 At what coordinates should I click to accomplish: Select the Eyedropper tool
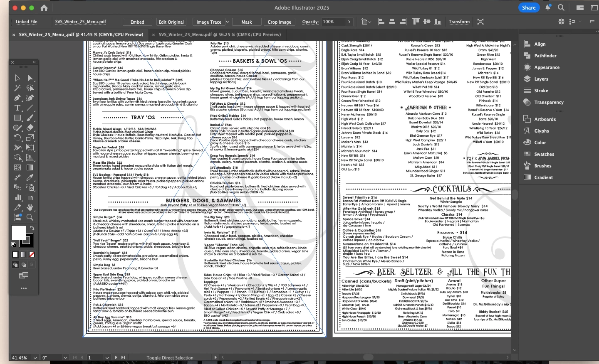30,177
